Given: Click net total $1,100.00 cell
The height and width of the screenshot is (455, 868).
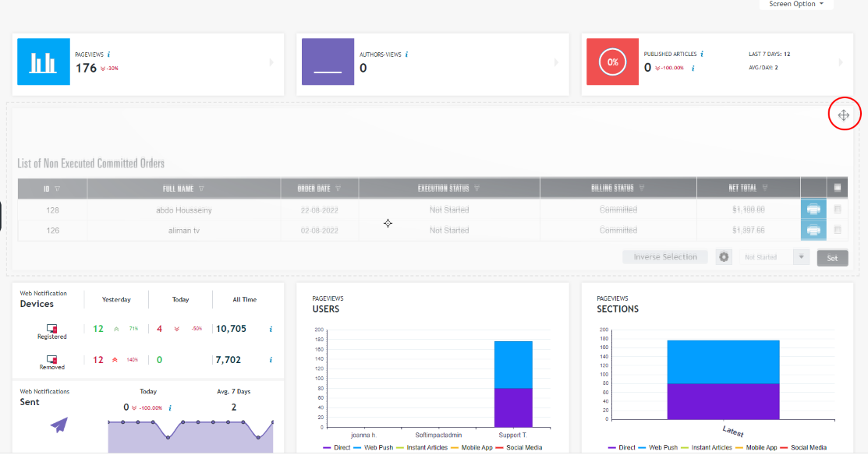Looking at the screenshot, I should coord(749,210).
